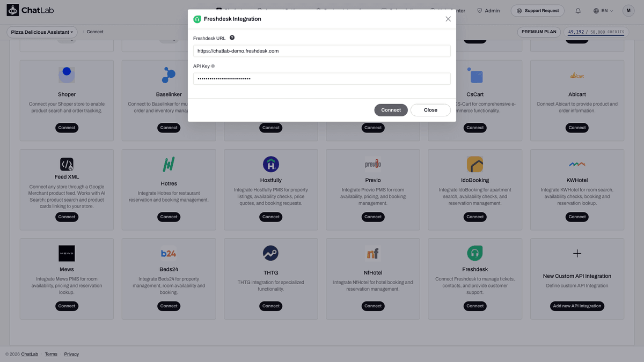Click the Feed XML code icon
This screenshot has width=644, height=362.
(x=67, y=164)
